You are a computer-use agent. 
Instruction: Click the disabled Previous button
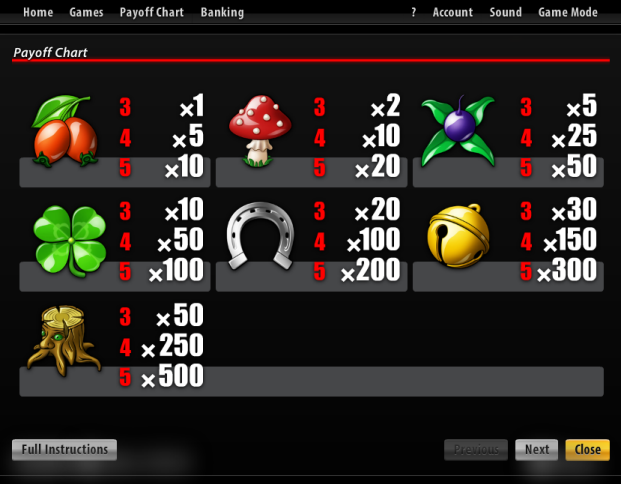point(476,450)
